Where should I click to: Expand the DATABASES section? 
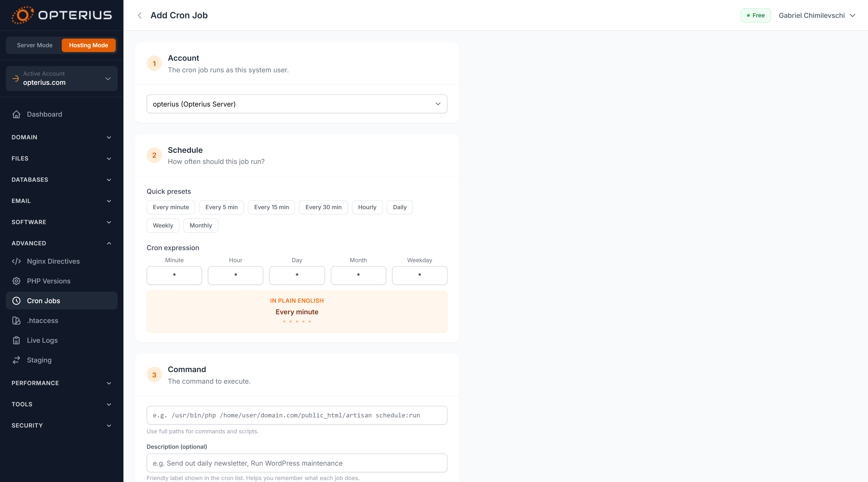click(62, 180)
